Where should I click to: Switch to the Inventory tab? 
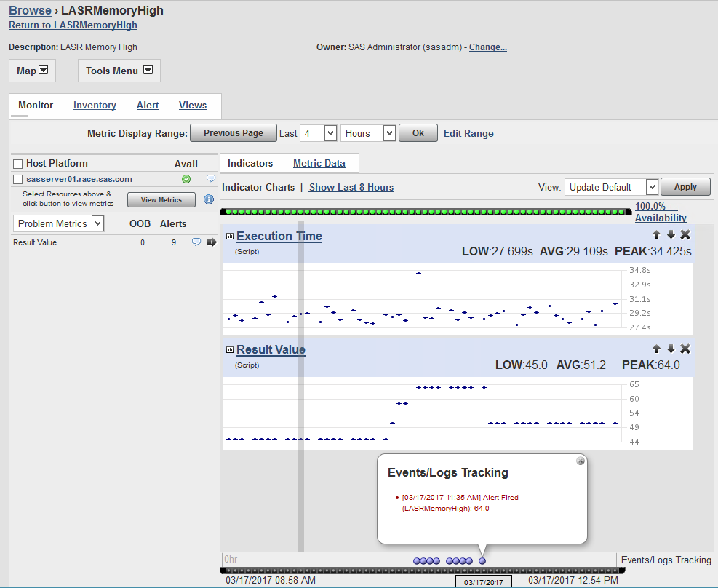pyautogui.click(x=95, y=106)
